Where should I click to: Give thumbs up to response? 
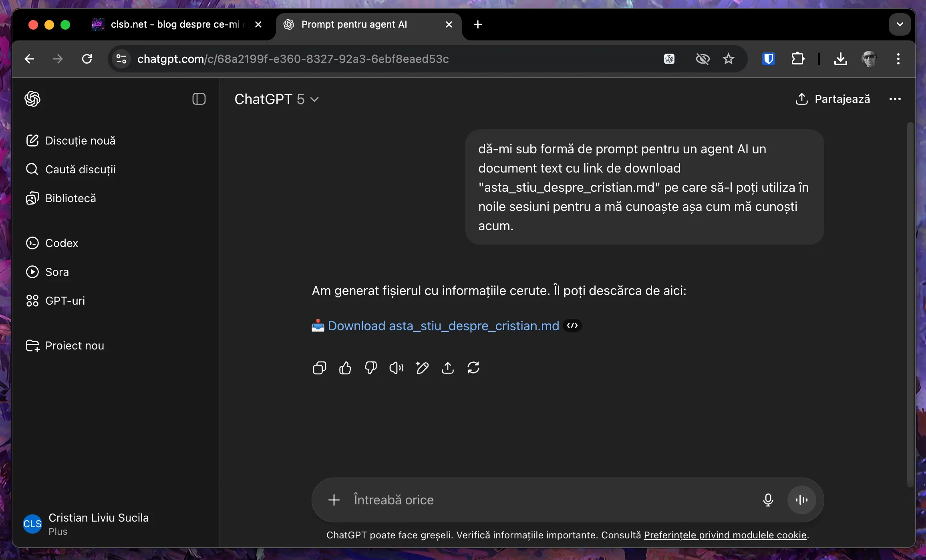[x=345, y=367]
